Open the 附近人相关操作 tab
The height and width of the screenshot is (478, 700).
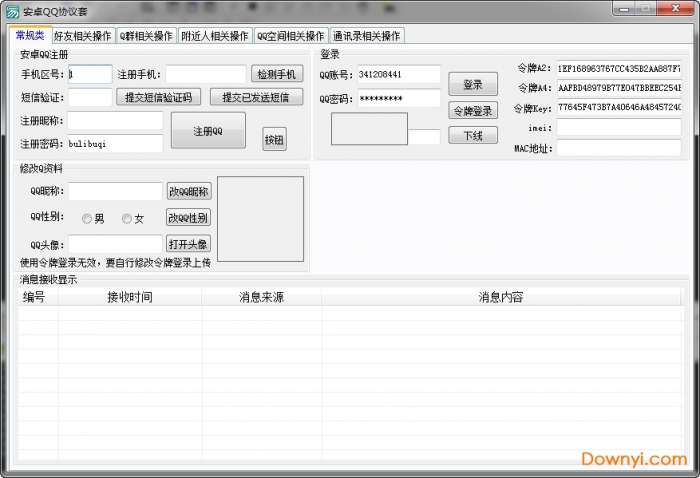point(215,36)
